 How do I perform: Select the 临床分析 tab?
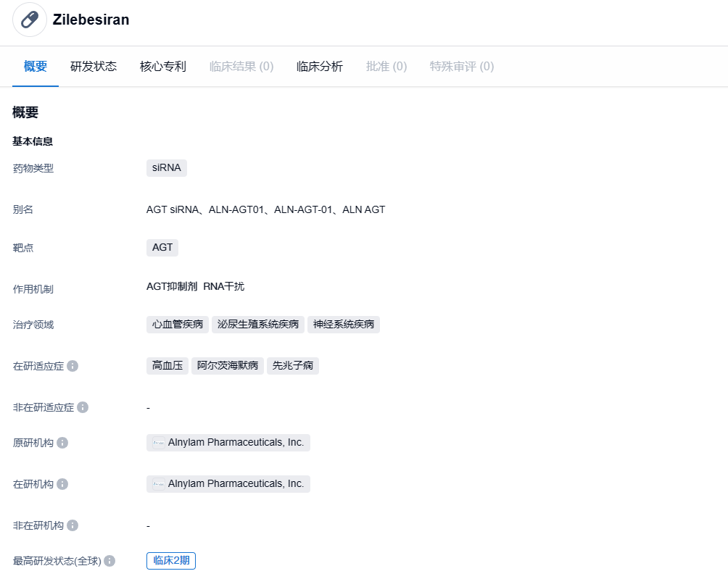pyautogui.click(x=320, y=67)
